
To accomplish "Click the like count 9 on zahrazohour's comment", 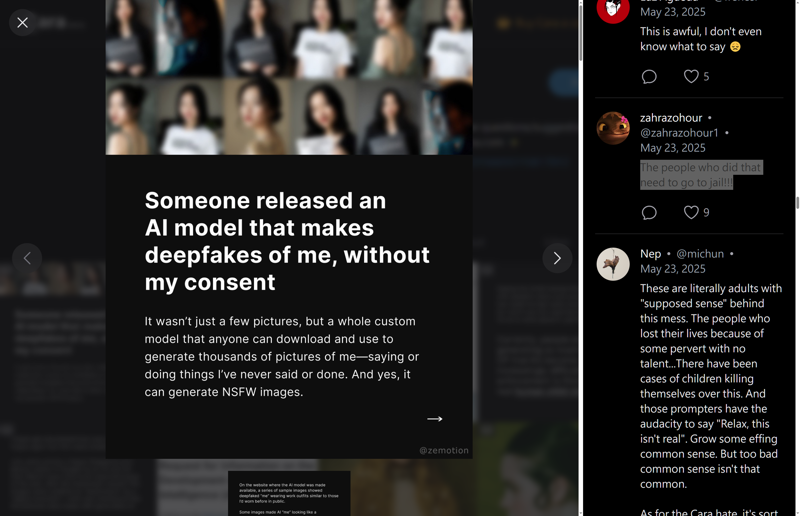I will [x=706, y=212].
